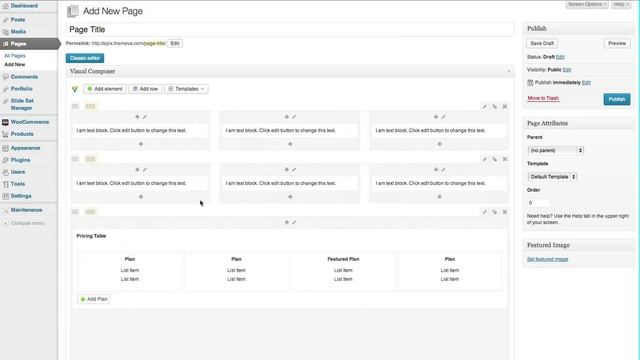Delete the first row
Viewport: 640px width, 360px height.
pos(505,107)
